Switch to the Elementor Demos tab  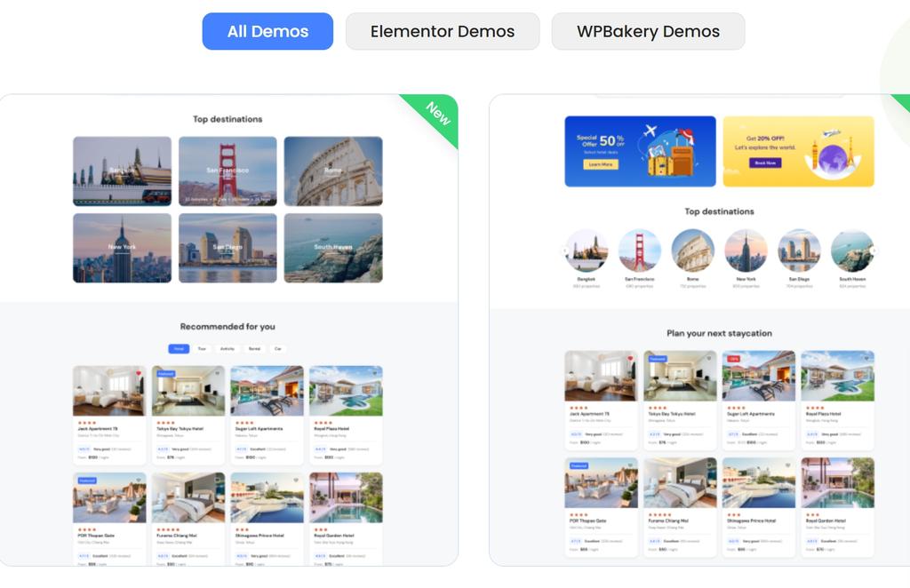point(443,31)
